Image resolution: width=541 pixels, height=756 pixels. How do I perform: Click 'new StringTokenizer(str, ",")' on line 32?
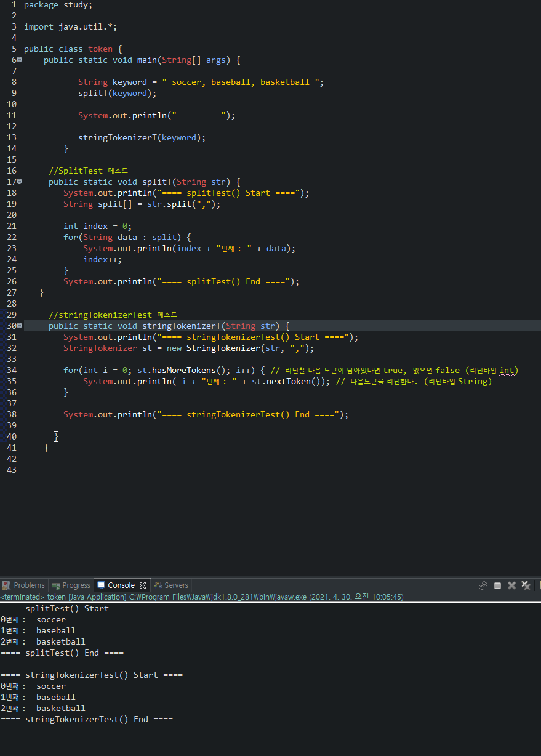(x=238, y=348)
